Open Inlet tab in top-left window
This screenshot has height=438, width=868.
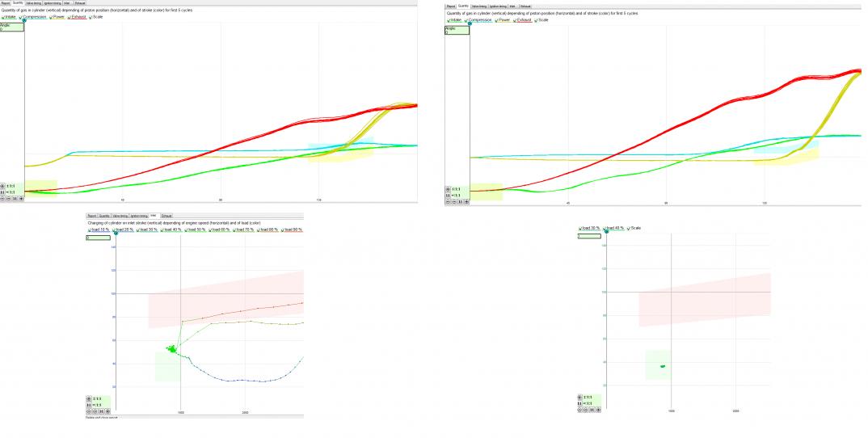click(68, 3)
